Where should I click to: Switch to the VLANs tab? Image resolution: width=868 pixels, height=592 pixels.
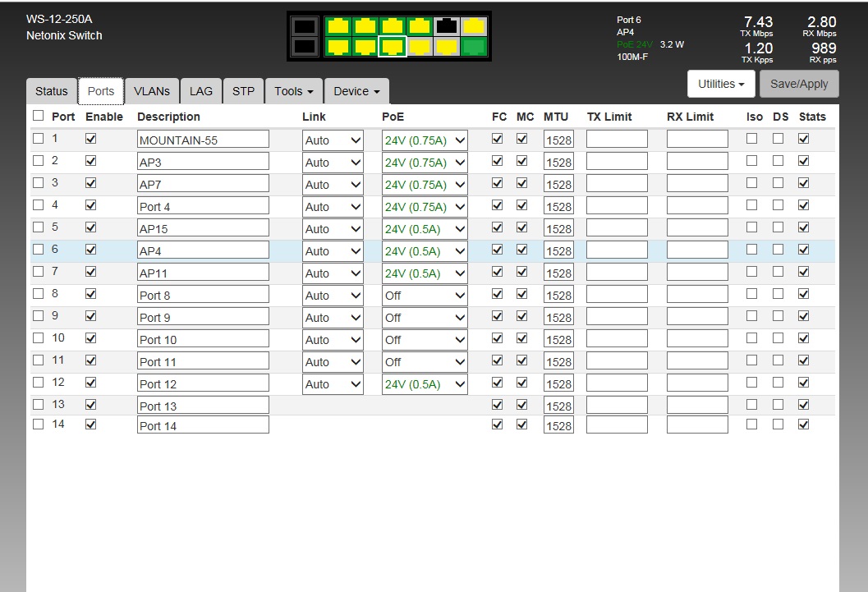pyautogui.click(x=152, y=91)
